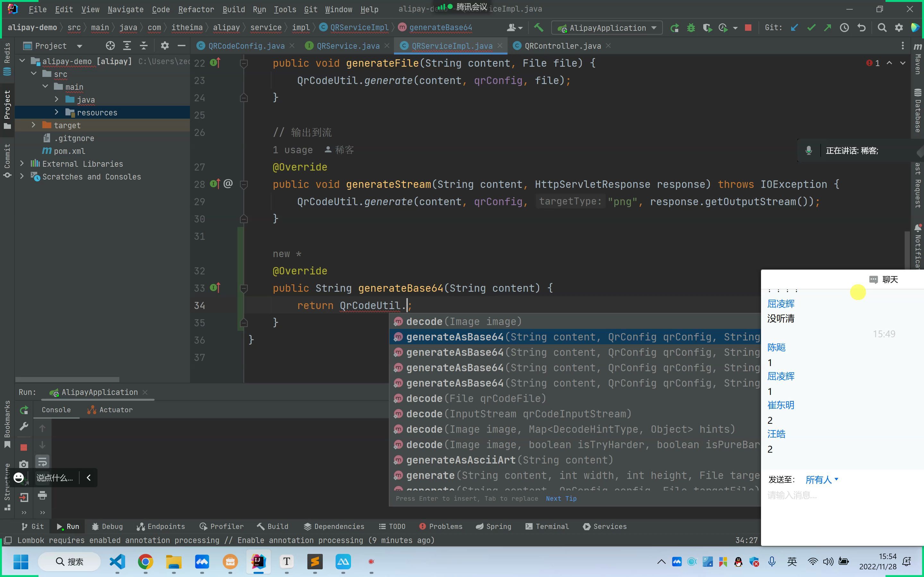This screenshot has width=924, height=577.
Task: Click the Build project hammer icon
Action: pyautogui.click(x=538, y=28)
